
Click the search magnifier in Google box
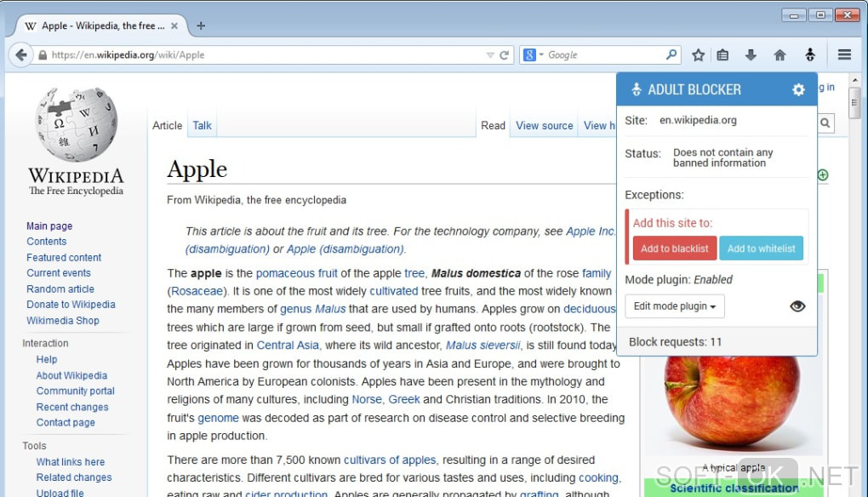click(671, 54)
